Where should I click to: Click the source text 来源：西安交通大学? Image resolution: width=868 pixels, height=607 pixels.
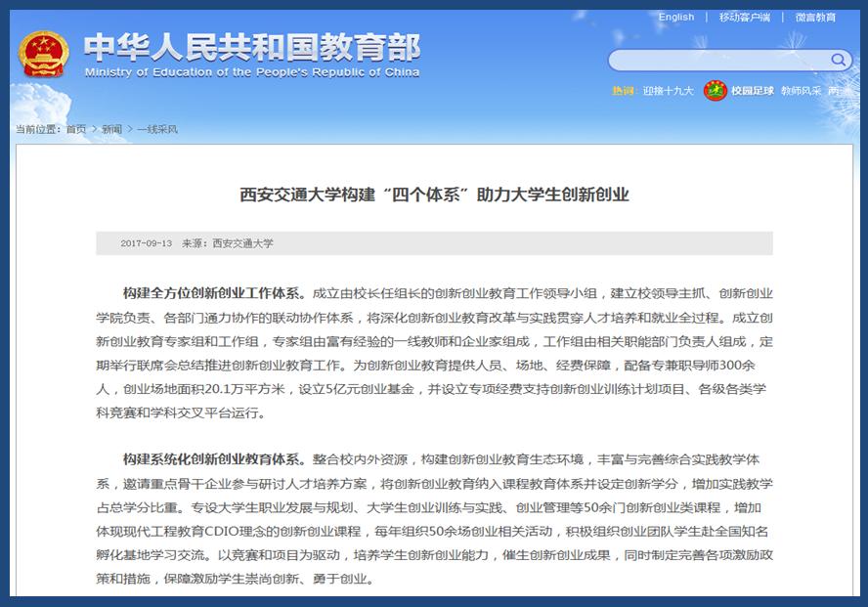coord(228,243)
